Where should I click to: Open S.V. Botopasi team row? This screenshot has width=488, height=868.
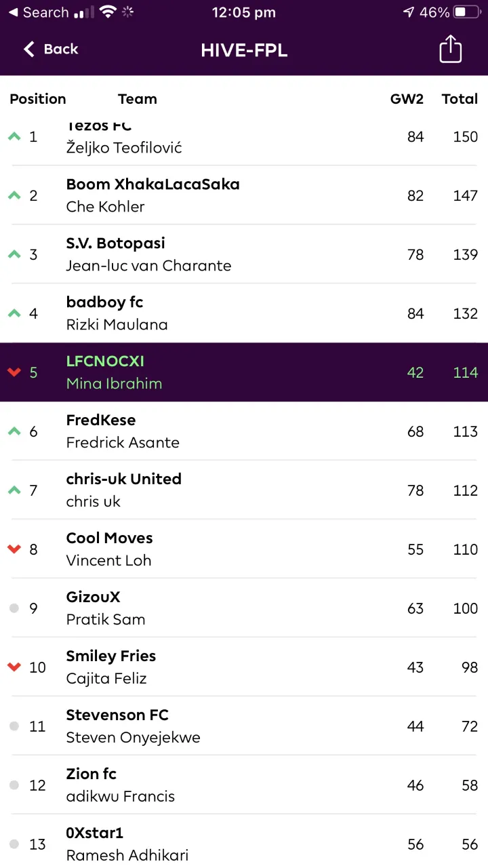[244, 254]
